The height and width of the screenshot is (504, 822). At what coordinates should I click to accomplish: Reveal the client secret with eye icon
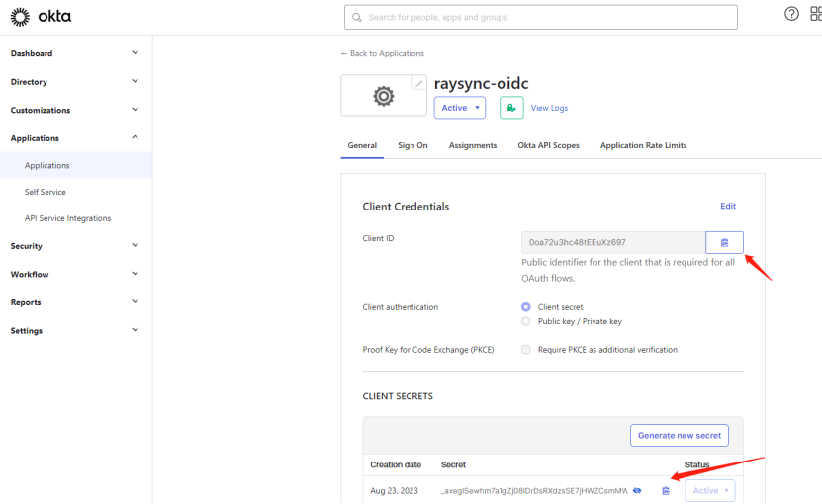click(x=638, y=490)
